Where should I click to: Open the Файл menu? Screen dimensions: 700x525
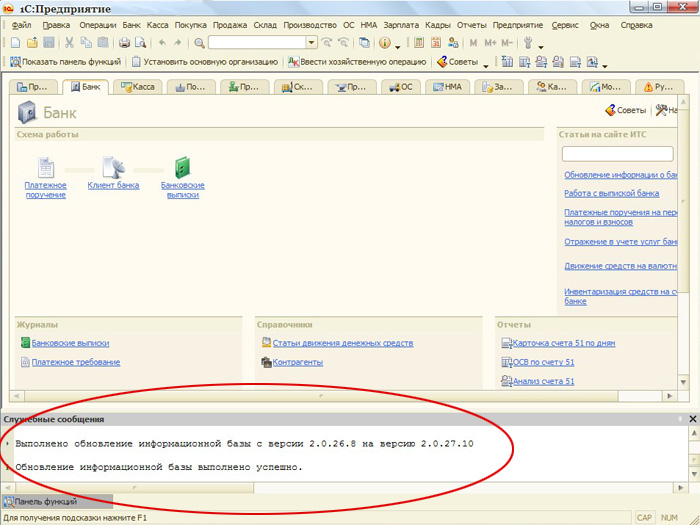[x=21, y=25]
